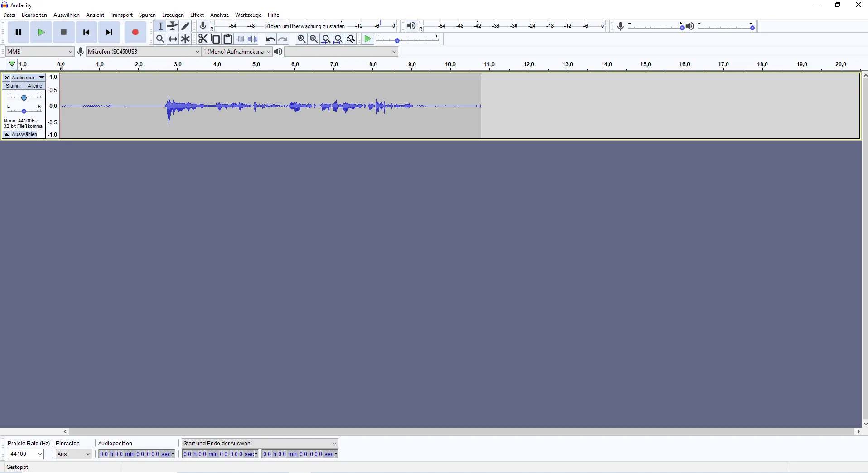Click the Zoom In magnifier icon
This screenshot has height=473, width=868.
[301, 39]
